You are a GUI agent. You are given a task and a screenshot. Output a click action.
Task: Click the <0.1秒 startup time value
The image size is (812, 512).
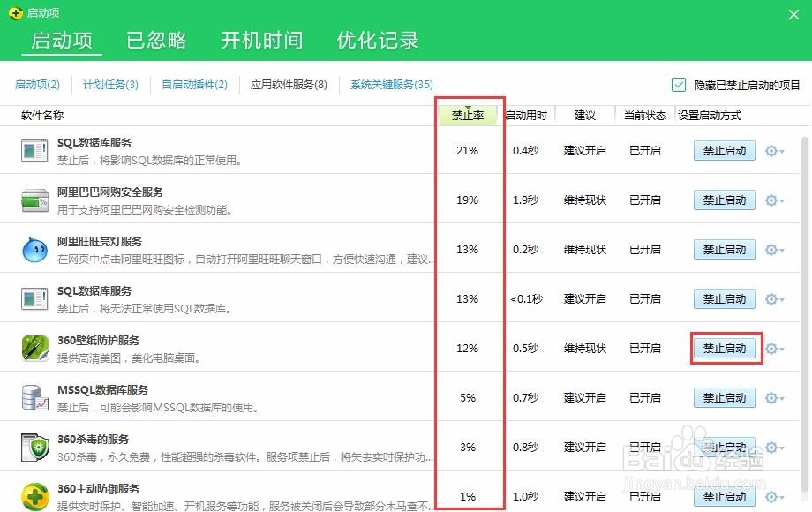(526, 299)
